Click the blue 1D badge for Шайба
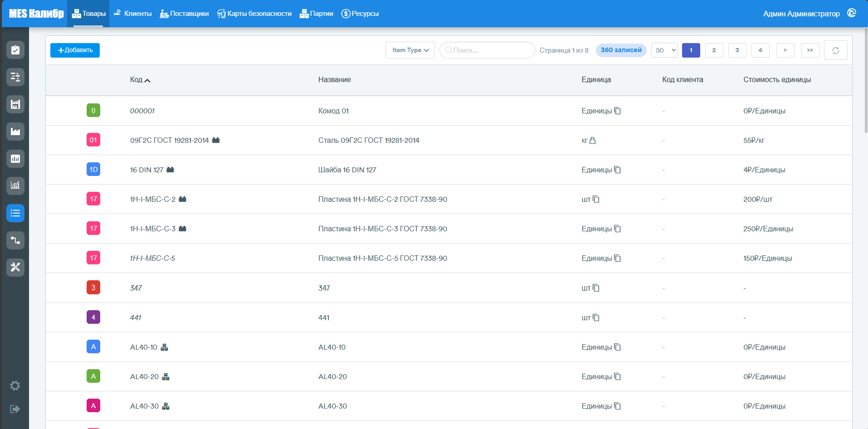Viewport: 868px width, 429px height. tap(93, 169)
